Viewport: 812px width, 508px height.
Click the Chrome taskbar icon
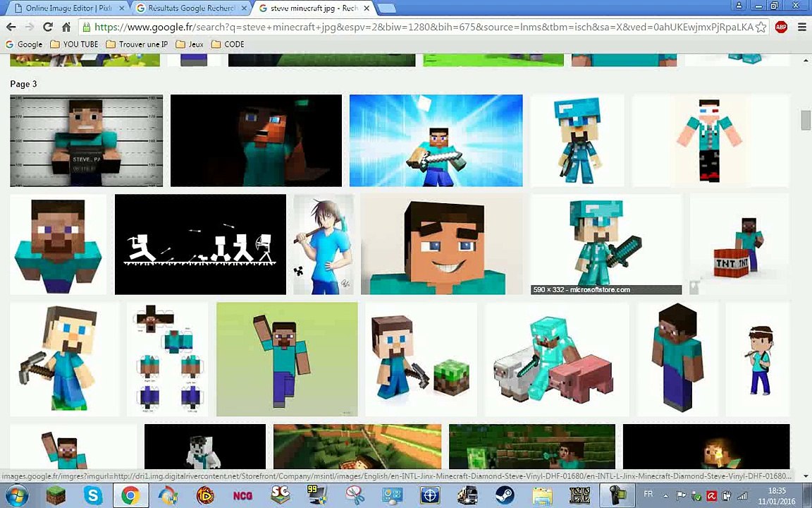130,496
